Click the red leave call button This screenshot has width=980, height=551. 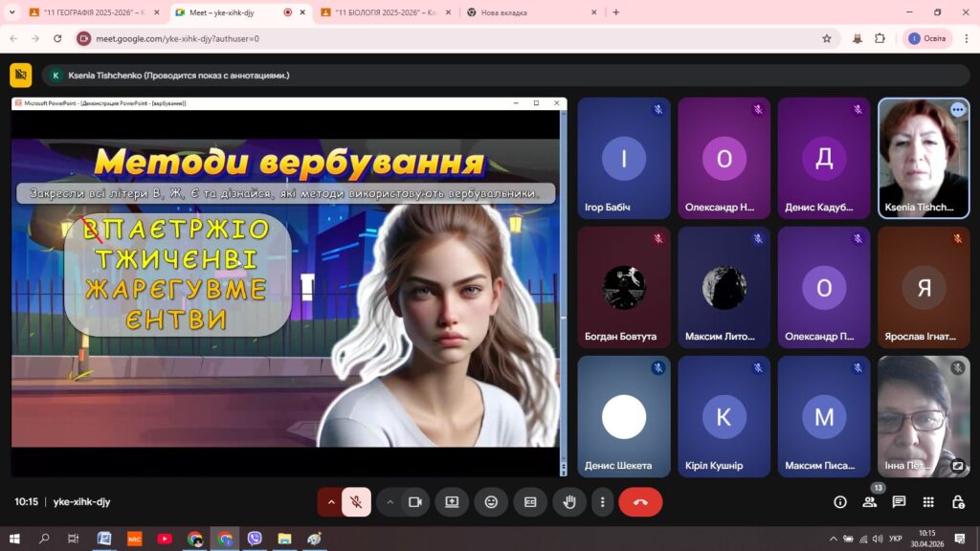(640, 501)
